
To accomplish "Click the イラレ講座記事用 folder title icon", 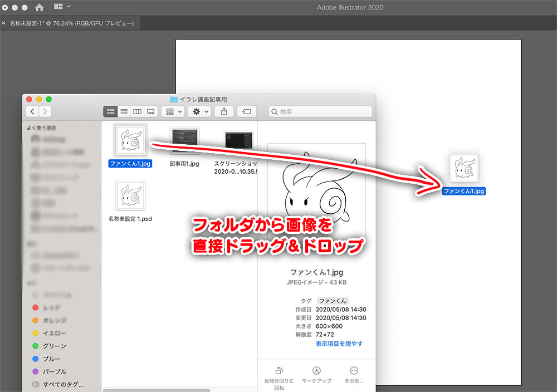I will [x=174, y=99].
